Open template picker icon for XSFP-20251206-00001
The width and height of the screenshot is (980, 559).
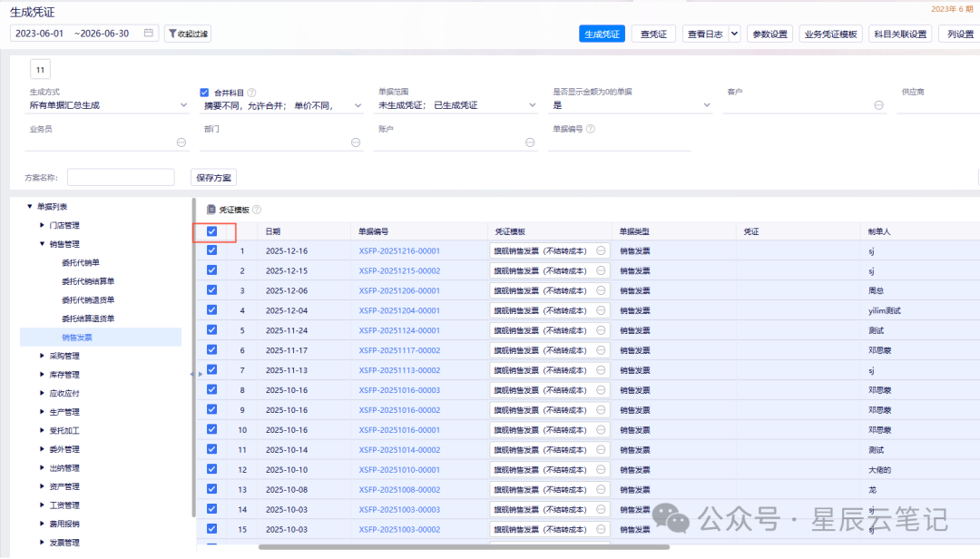click(601, 290)
